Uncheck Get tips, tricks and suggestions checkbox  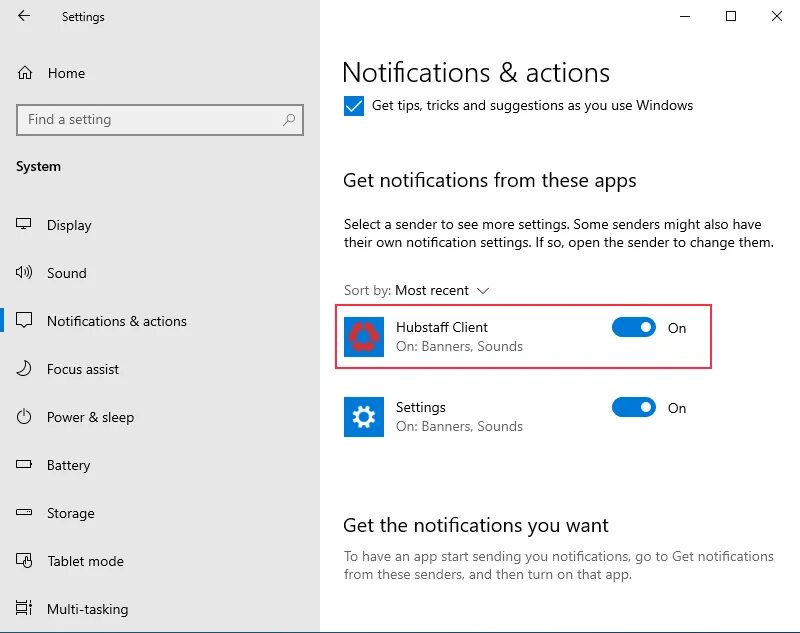click(x=354, y=106)
